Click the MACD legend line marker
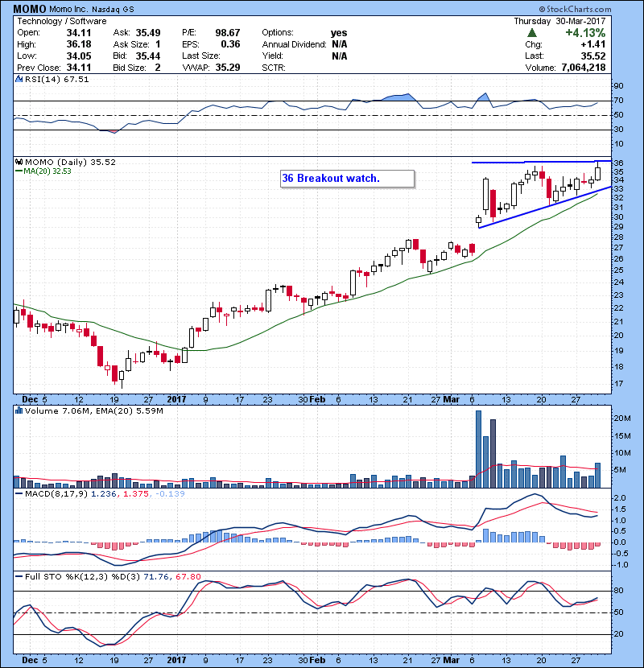 pos(19,494)
